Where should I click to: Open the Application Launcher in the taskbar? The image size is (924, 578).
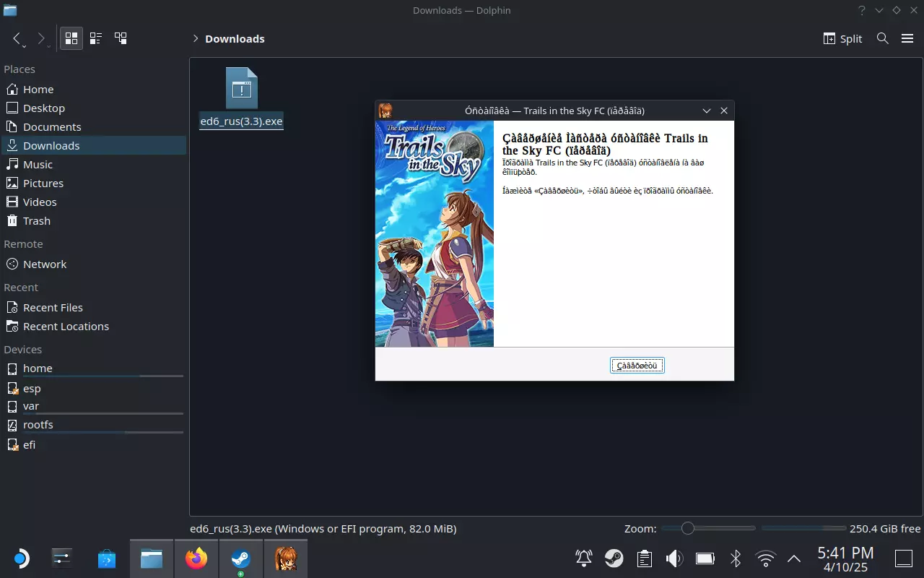click(x=21, y=558)
